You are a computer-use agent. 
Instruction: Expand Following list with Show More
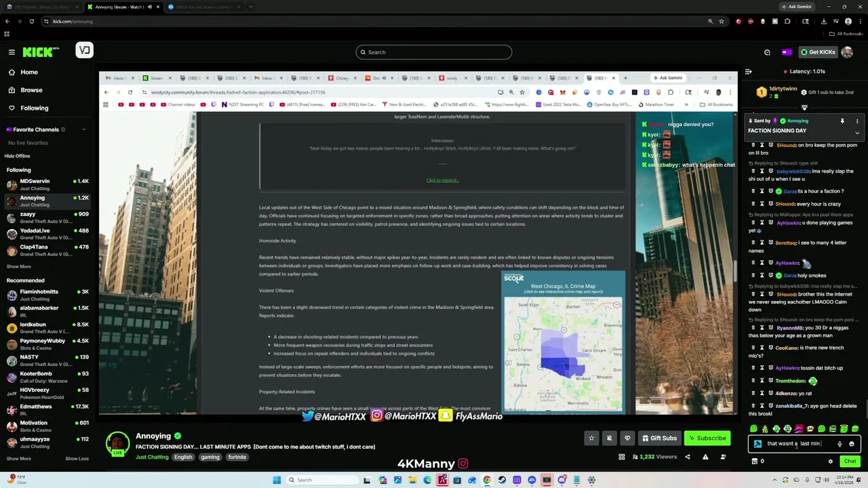click(x=19, y=266)
